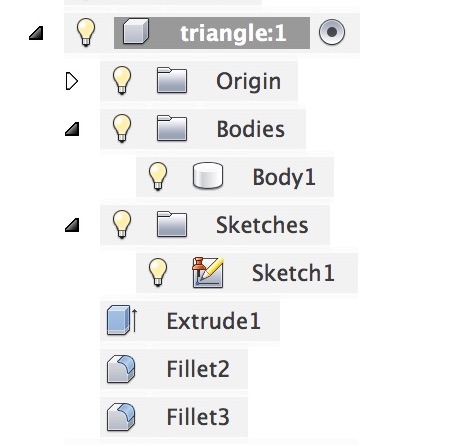Click the Origin folder icon

(x=172, y=80)
